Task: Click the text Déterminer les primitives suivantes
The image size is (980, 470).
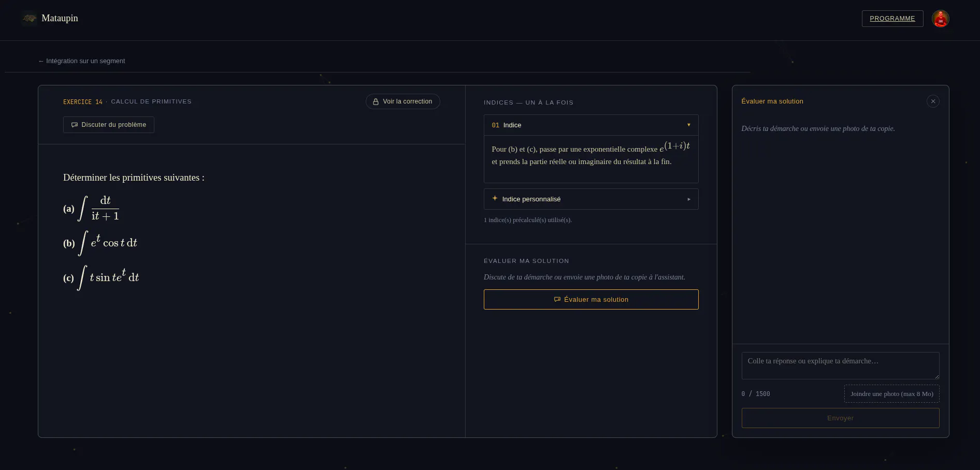Action: click(134, 178)
